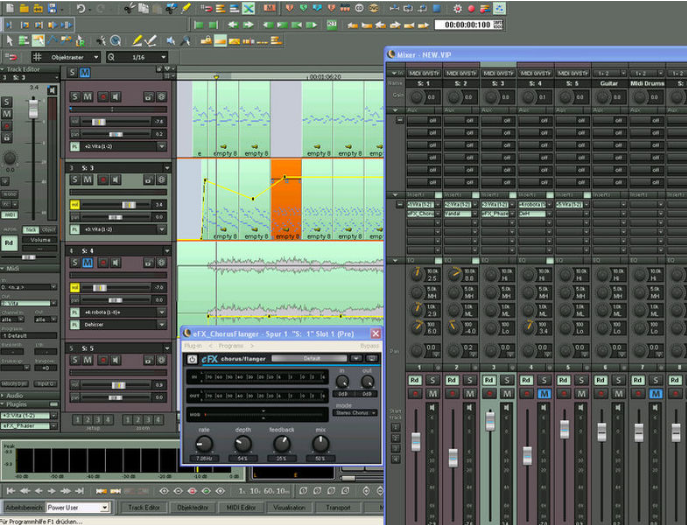This screenshot has height=525, width=687.
Task: Click the green eye icon in bottom bar
Action: [x=206, y=491]
